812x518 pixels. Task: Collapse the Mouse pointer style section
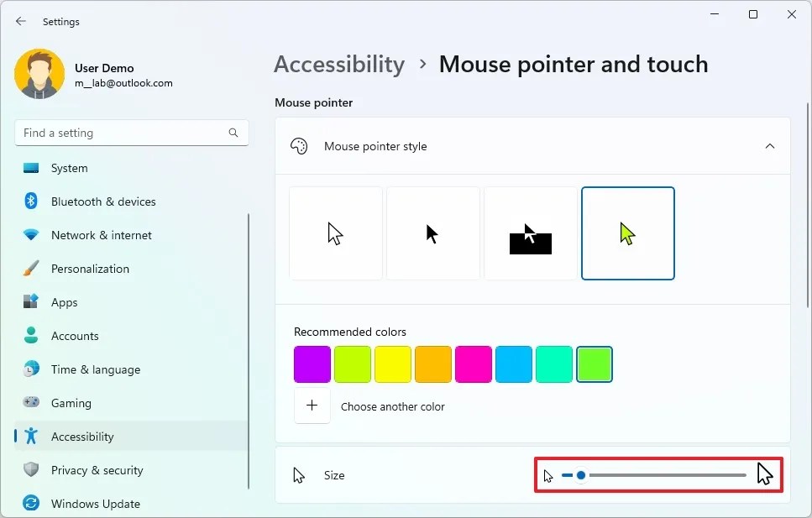[770, 145]
